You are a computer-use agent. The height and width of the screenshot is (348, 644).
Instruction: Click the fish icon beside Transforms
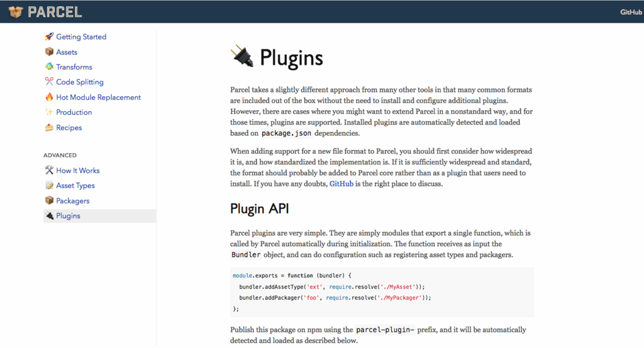tap(49, 67)
